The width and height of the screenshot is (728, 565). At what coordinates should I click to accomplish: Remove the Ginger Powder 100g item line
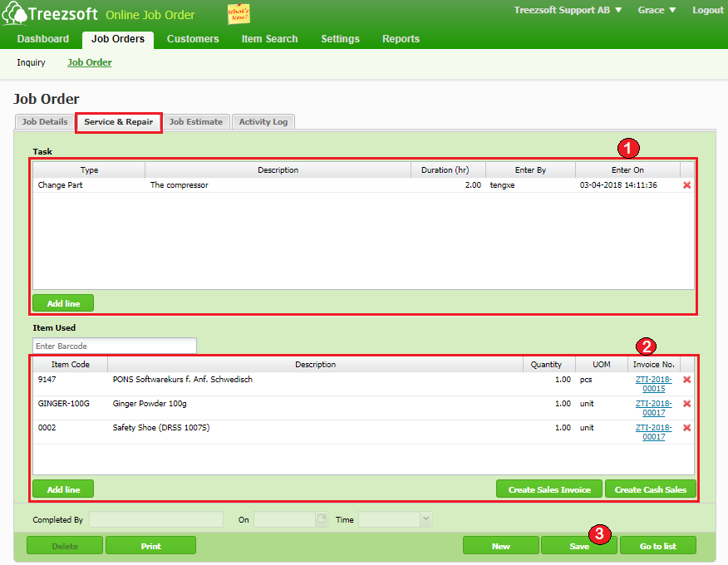[x=686, y=404]
